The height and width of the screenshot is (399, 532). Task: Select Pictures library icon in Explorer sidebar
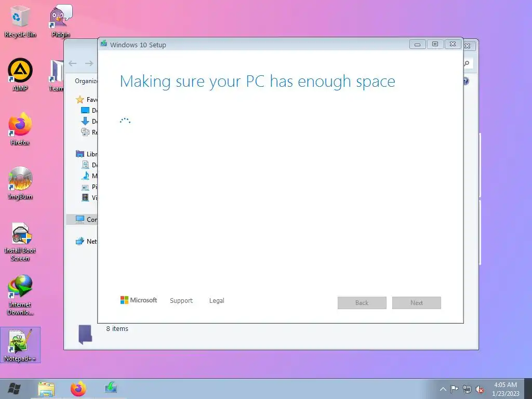coord(85,187)
